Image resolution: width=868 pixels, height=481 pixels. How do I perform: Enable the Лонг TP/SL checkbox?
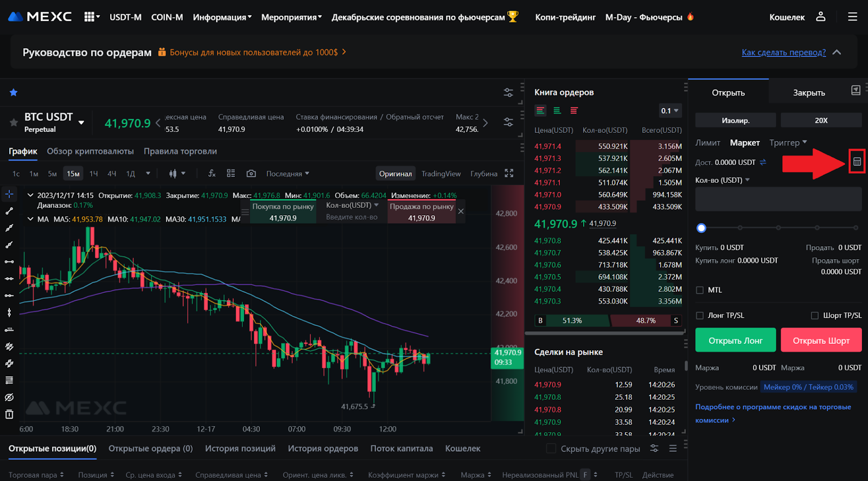(x=700, y=316)
